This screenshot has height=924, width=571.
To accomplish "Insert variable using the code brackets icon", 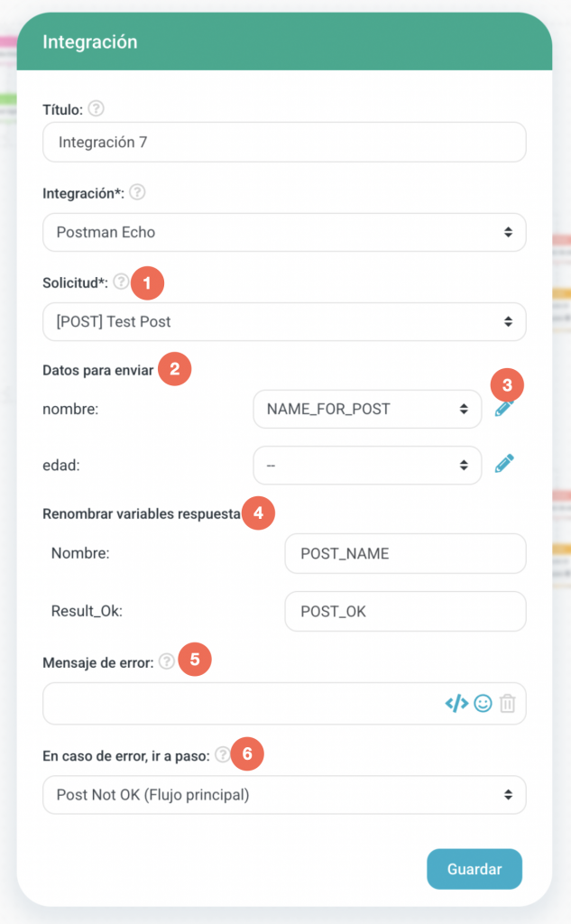I will pos(456,704).
